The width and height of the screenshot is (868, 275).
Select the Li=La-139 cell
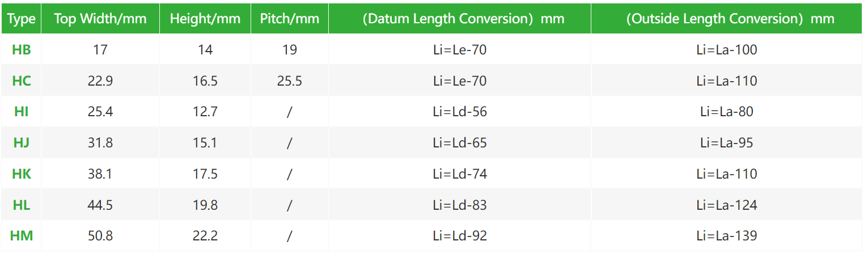coord(727,236)
